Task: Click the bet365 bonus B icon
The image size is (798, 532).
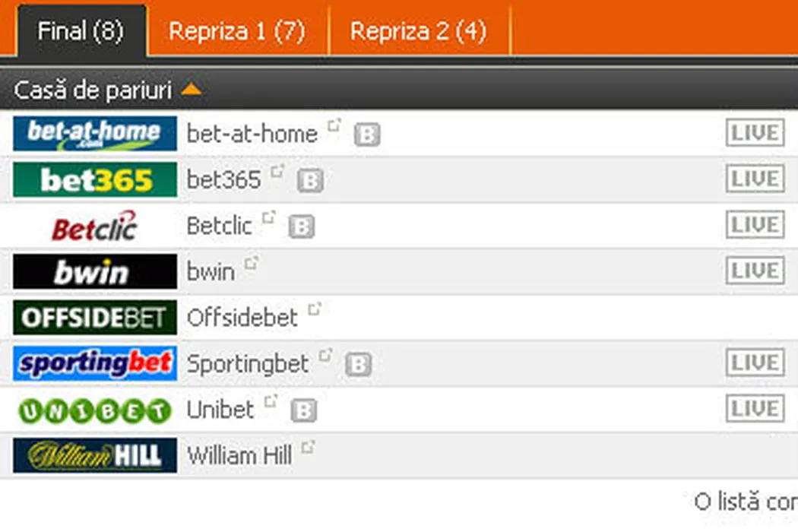Action: click(x=310, y=181)
